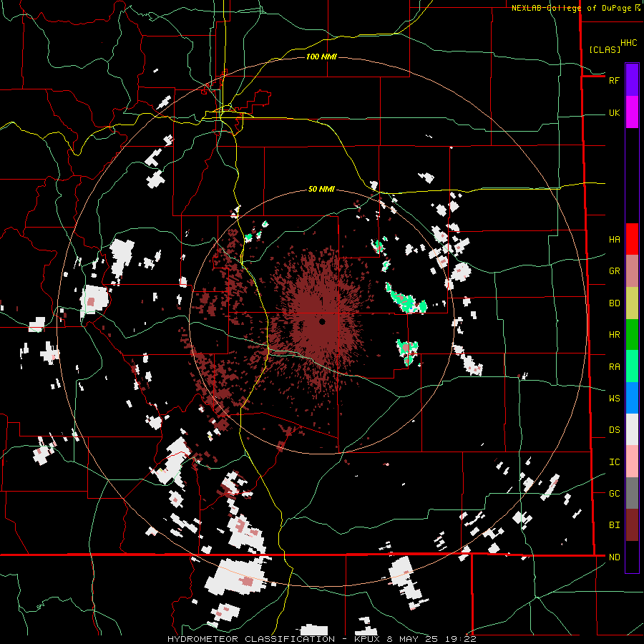This screenshot has width=644, height=644.
Task: Click the HA legend label
Action: [x=614, y=240]
